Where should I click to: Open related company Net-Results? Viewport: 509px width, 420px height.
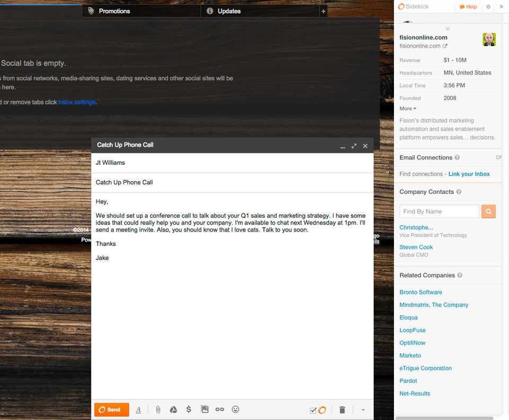(x=415, y=394)
